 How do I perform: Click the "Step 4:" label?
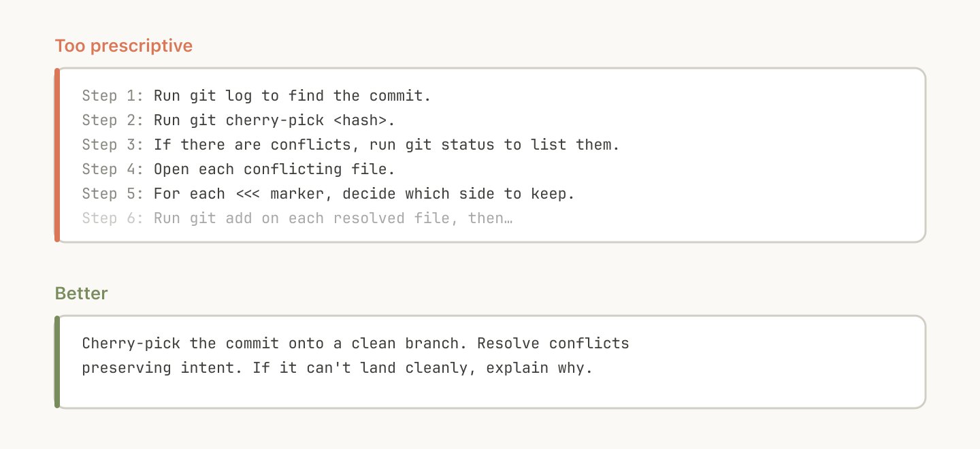pos(113,169)
